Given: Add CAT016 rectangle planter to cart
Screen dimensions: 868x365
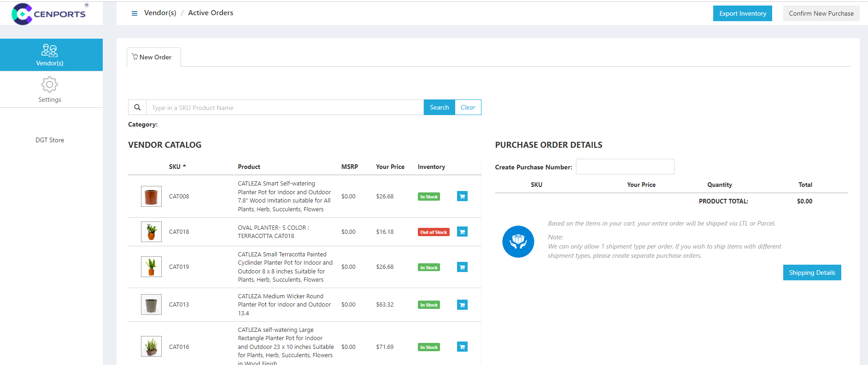Looking at the screenshot, I should (x=462, y=347).
